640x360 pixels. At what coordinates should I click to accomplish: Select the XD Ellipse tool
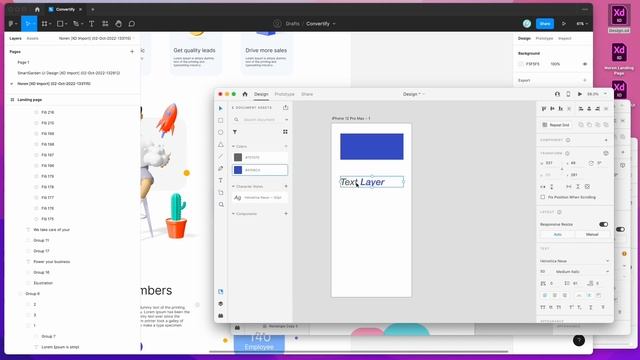tap(221, 132)
